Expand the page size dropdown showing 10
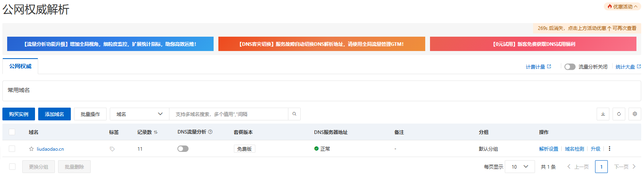This screenshot has width=644, height=175. click(x=519, y=167)
